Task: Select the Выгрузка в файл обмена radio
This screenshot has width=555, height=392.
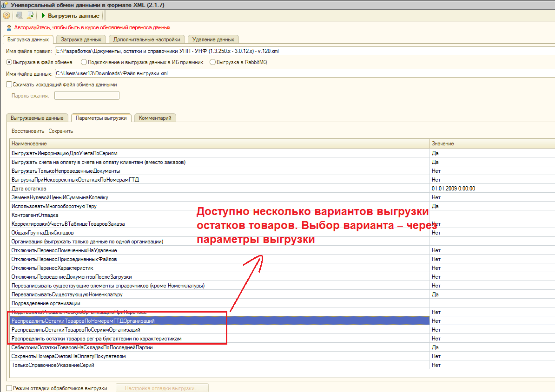Action: click(x=40, y=62)
